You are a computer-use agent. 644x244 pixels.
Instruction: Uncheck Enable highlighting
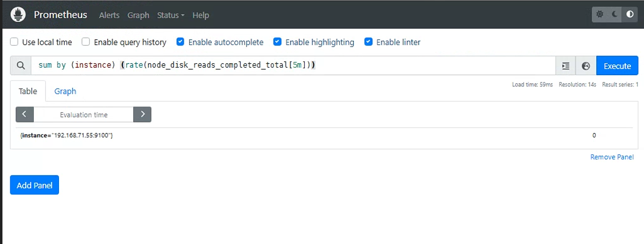[278, 42]
